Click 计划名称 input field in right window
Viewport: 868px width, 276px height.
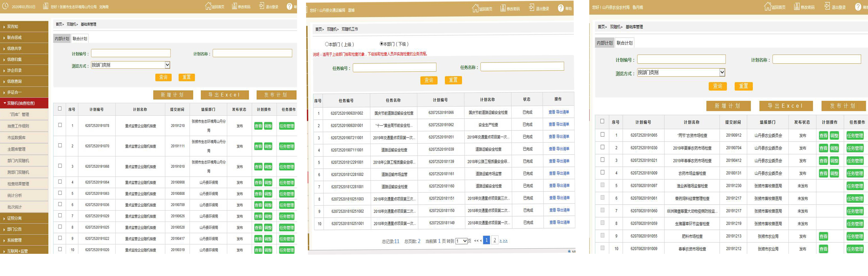[x=817, y=59]
